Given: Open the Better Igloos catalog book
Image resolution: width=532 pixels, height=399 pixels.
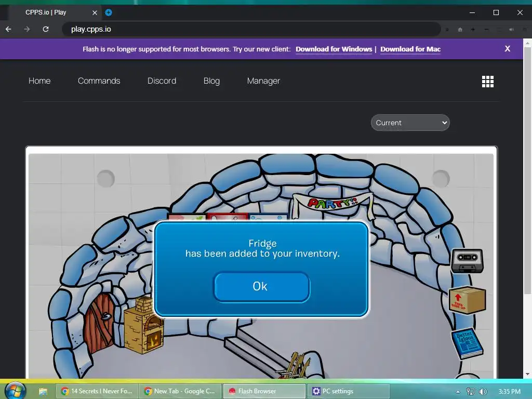Looking at the screenshot, I should click(467, 343).
